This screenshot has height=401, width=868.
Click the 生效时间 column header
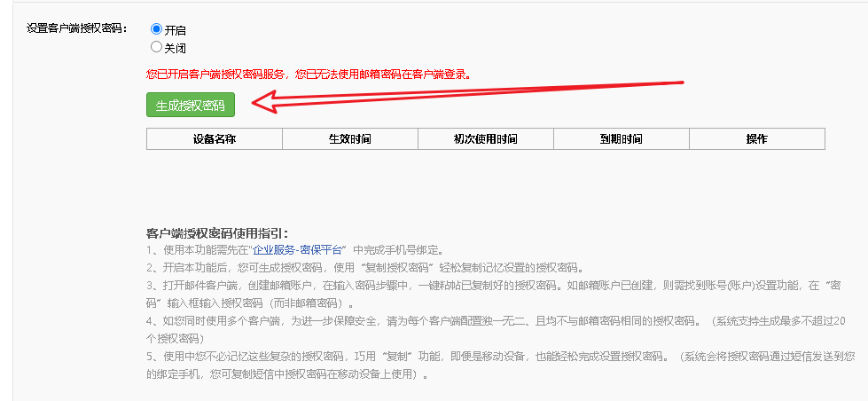(349, 139)
